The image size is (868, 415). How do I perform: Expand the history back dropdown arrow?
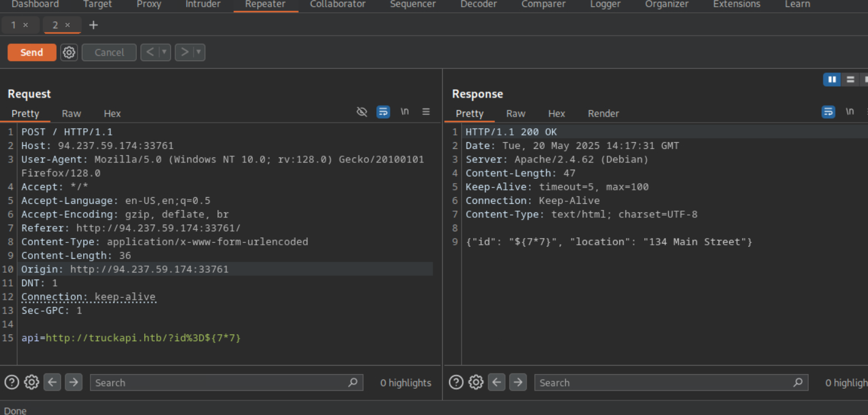(164, 52)
